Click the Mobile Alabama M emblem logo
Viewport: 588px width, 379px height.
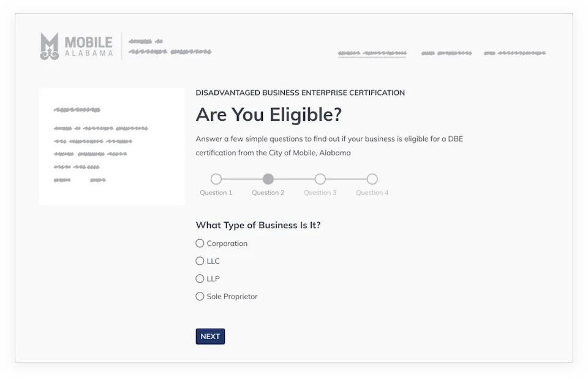[x=49, y=47]
